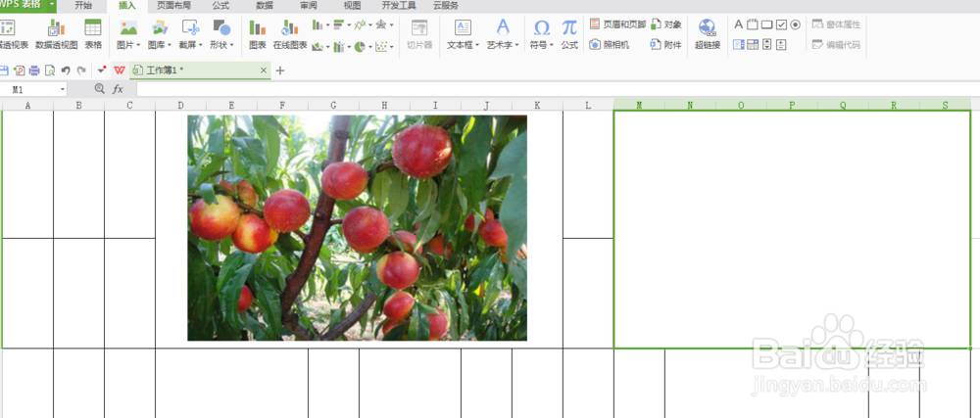Viewport: 980px width, 418px height.
Task: Open header and footer (页眉和页脚)
Action: point(617,24)
